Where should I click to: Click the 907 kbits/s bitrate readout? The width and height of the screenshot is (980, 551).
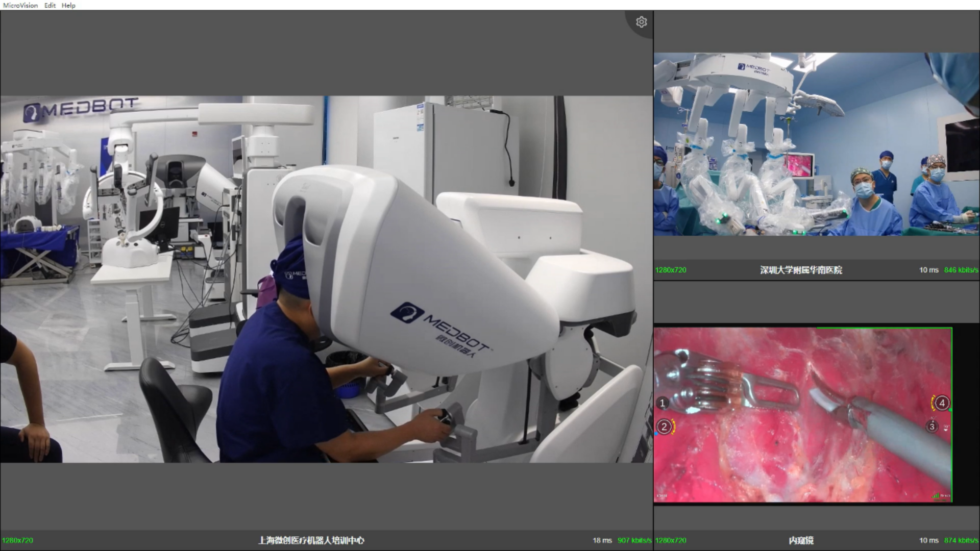(x=634, y=540)
